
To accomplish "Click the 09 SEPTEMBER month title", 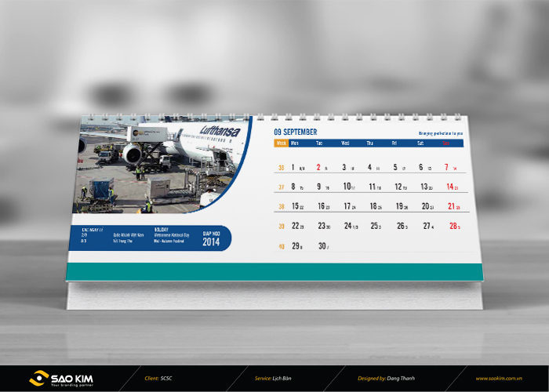I will coord(296,132).
